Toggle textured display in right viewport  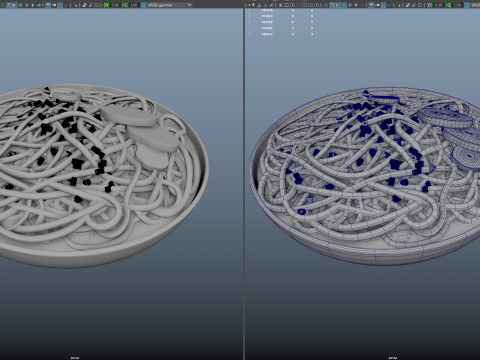tap(350, 5)
